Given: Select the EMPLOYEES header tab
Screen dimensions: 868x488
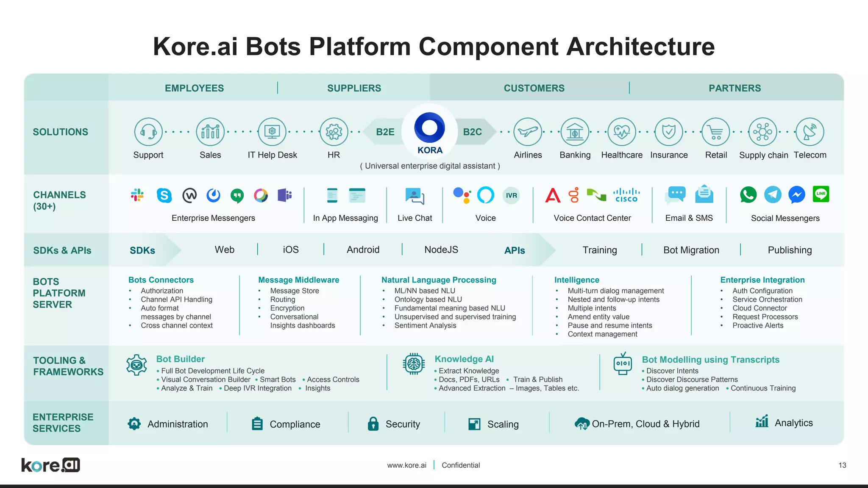Looking at the screenshot, I should pos(194,88).
